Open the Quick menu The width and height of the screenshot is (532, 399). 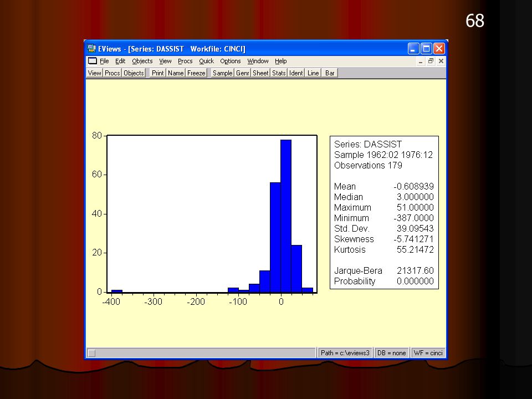coord(206,61)
